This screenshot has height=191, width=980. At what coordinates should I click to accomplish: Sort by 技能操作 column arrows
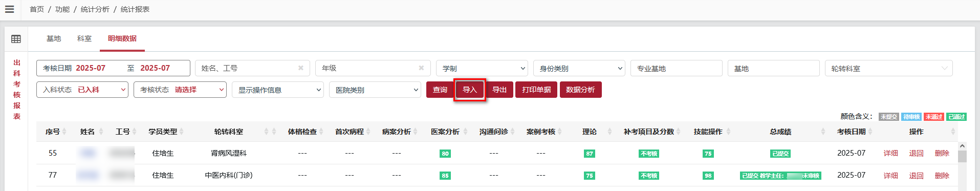(728, 132)
